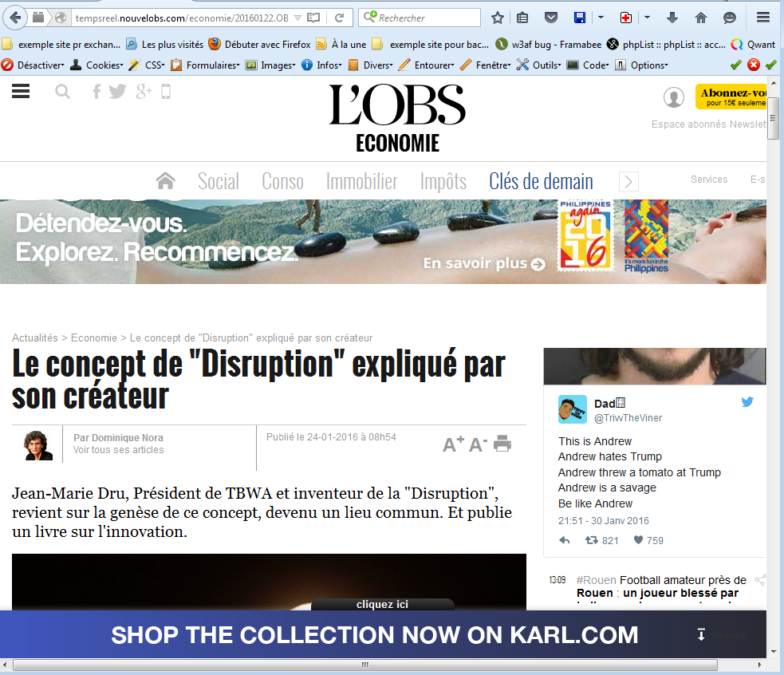Open the chat bubble smiley icon

click(x=730, y=18)
